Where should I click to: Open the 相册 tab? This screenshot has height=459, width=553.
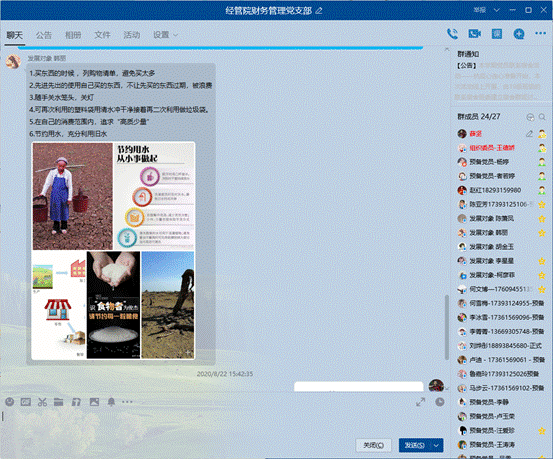point(73,35)
